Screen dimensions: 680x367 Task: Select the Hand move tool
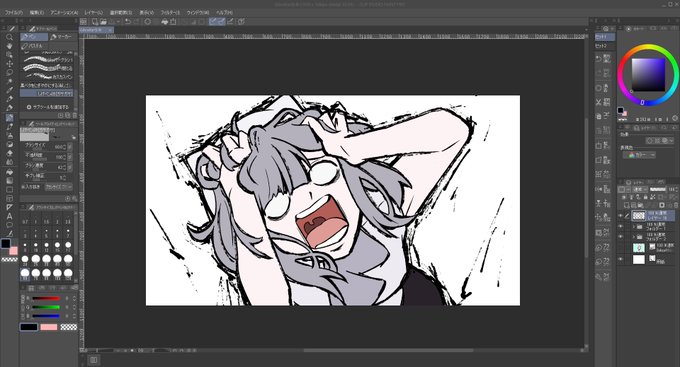tap(9, 46)
